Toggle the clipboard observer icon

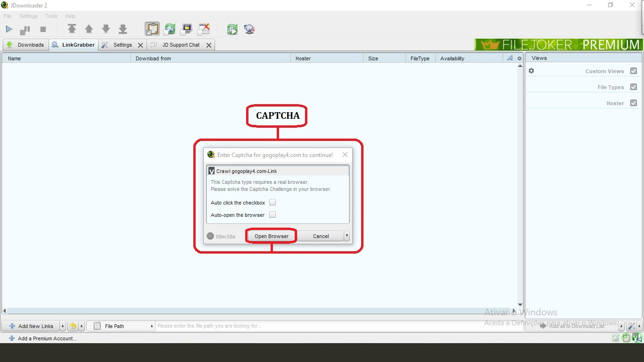coord(152,29)
